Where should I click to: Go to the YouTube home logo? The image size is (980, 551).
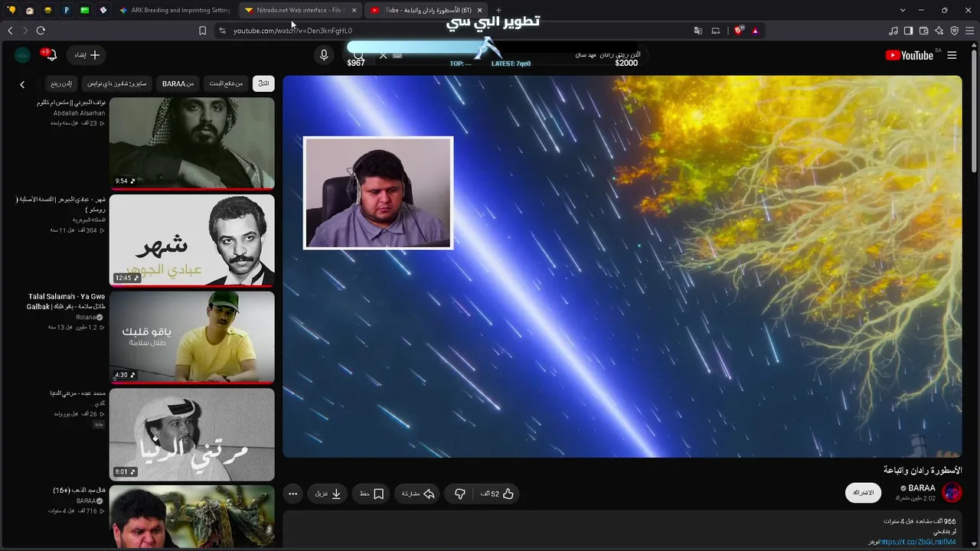click(x=909, y=55)
